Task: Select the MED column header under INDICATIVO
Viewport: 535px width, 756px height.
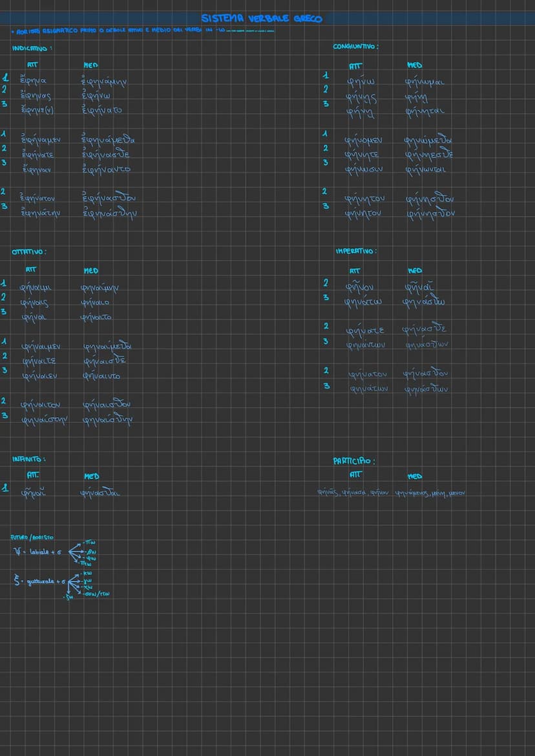Action: point(90,65)
